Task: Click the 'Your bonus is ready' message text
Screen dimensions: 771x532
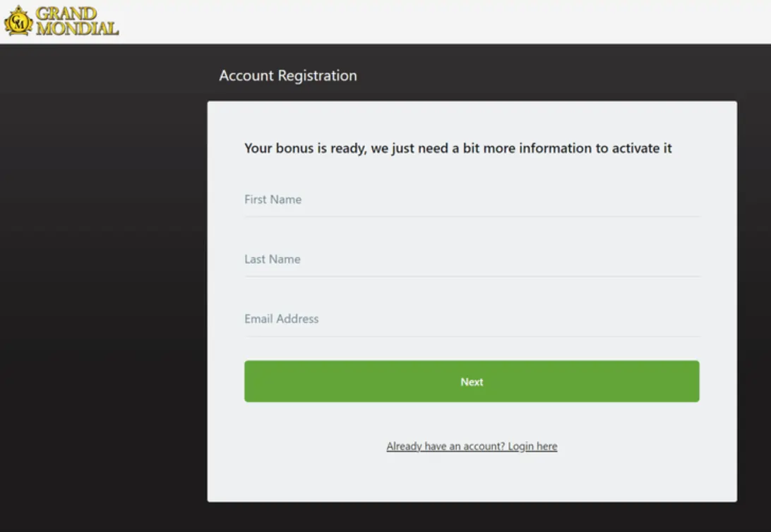Action: coord(458,148)
